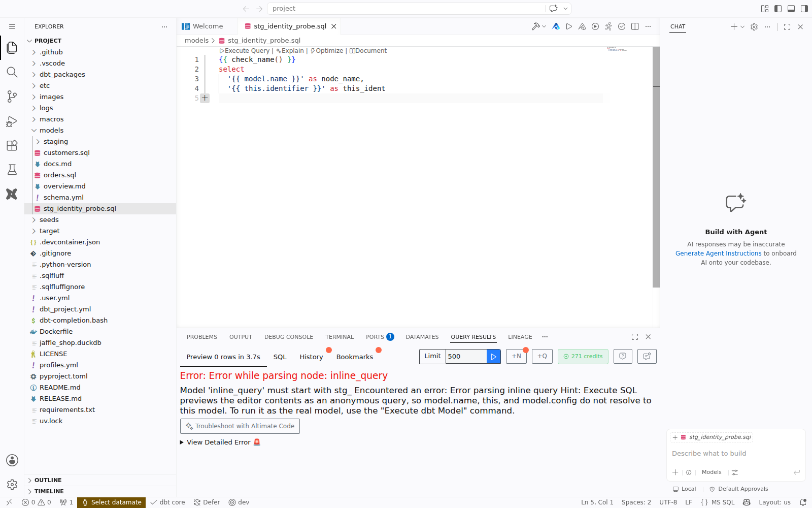This screenshot has height=508, width=812.
Task: Open Customize Layout in title bar
Action: [x=765, y=9]
